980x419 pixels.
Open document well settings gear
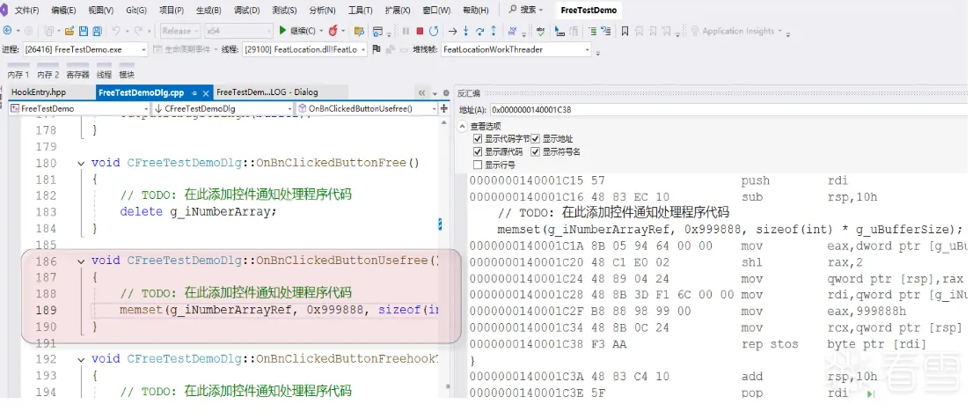[446, 92]
